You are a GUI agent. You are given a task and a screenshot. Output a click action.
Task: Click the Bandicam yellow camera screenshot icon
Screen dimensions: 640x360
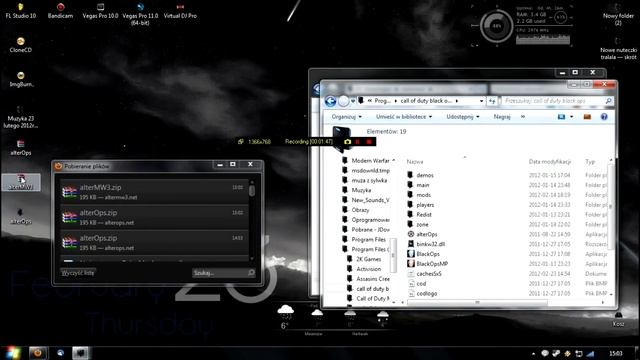(x=347, y=142)
